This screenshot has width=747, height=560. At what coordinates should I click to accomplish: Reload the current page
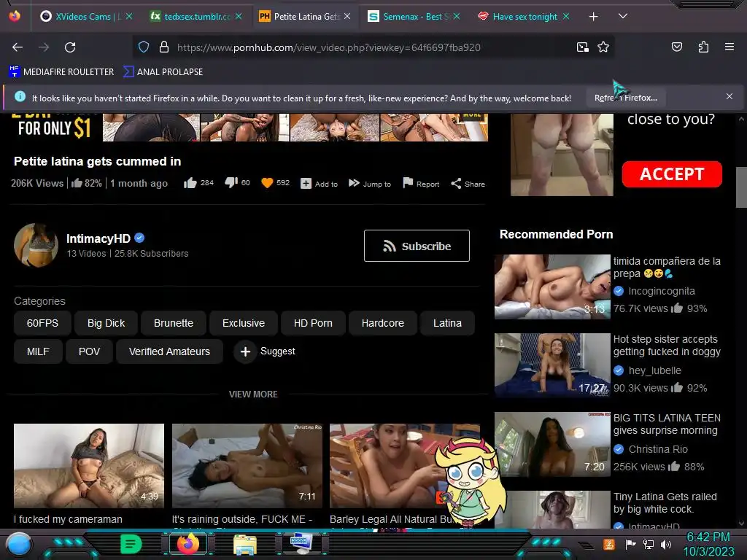pyautogui.click(x=70, y=47)
